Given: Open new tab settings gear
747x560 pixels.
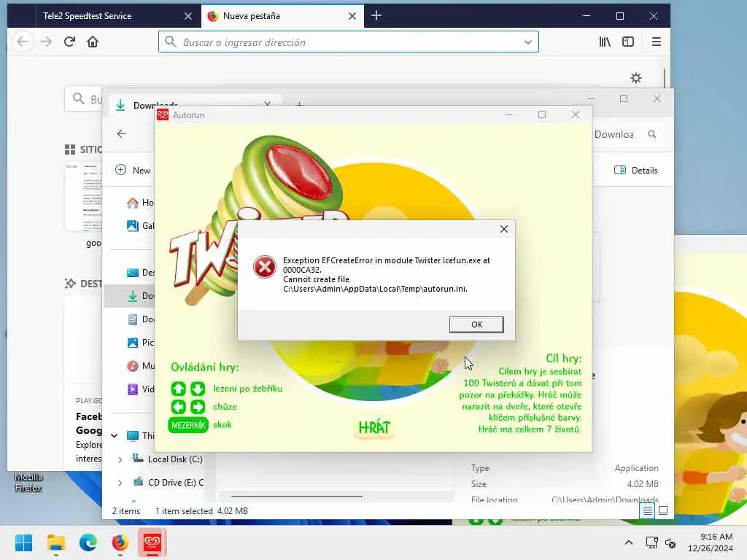Looking at the screenshot, I should (636, 77).
